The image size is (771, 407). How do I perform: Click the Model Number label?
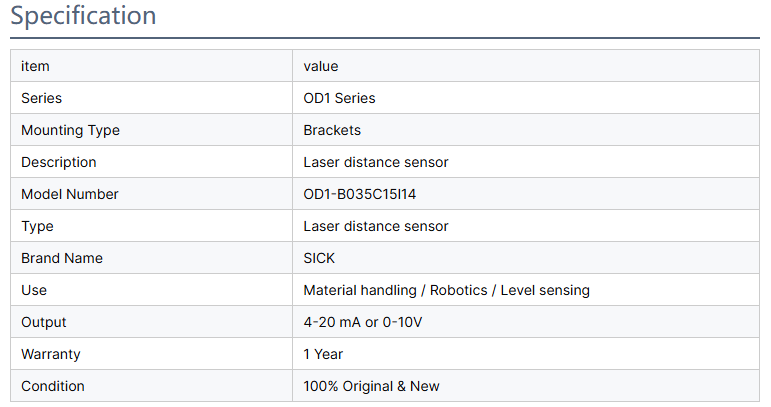pos(70,194)
